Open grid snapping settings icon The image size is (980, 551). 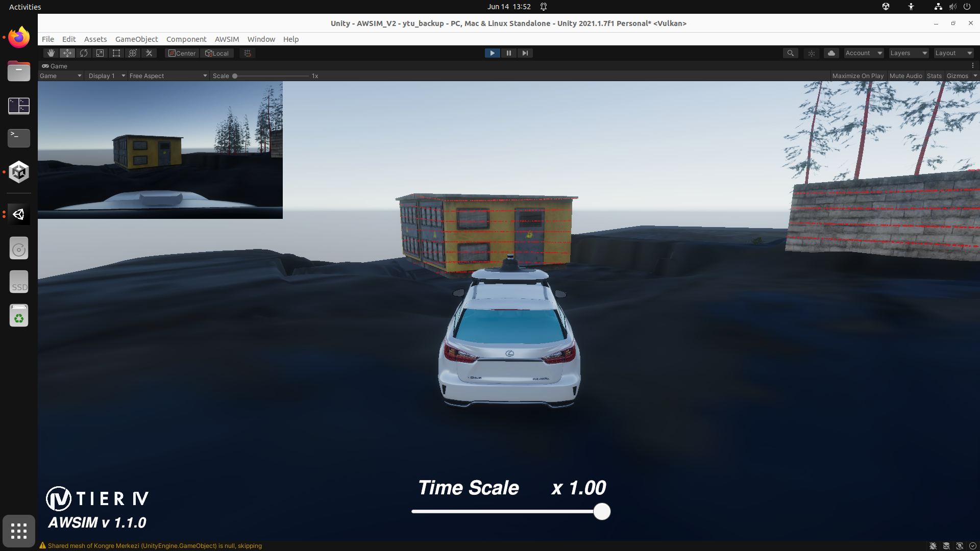pos(247,53)
